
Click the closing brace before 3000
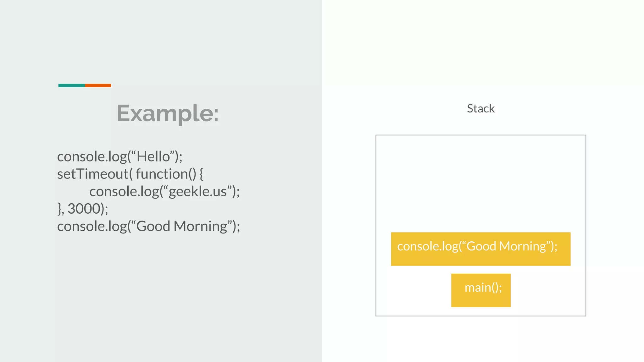pos(59,209)
